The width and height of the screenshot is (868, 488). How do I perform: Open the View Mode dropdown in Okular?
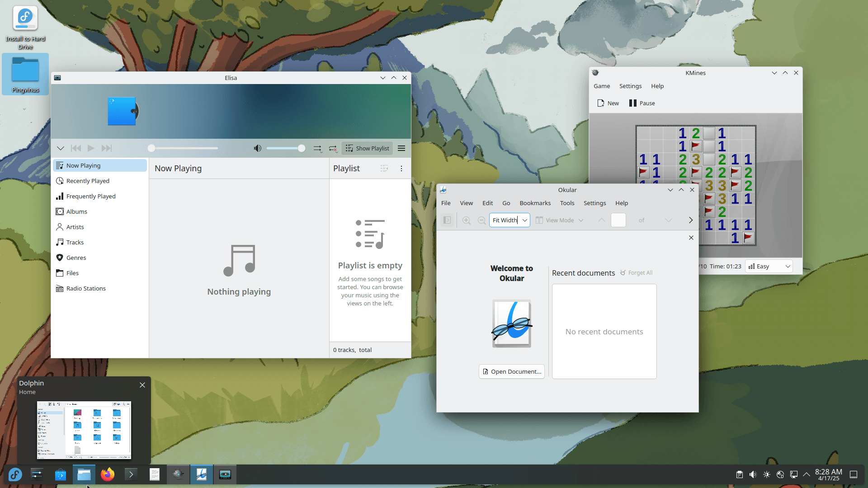(x=560, y=220)
